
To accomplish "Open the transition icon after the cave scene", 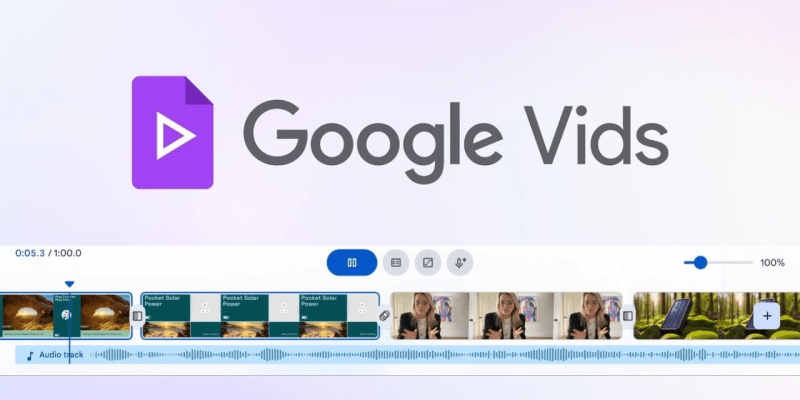I will 137,316.
